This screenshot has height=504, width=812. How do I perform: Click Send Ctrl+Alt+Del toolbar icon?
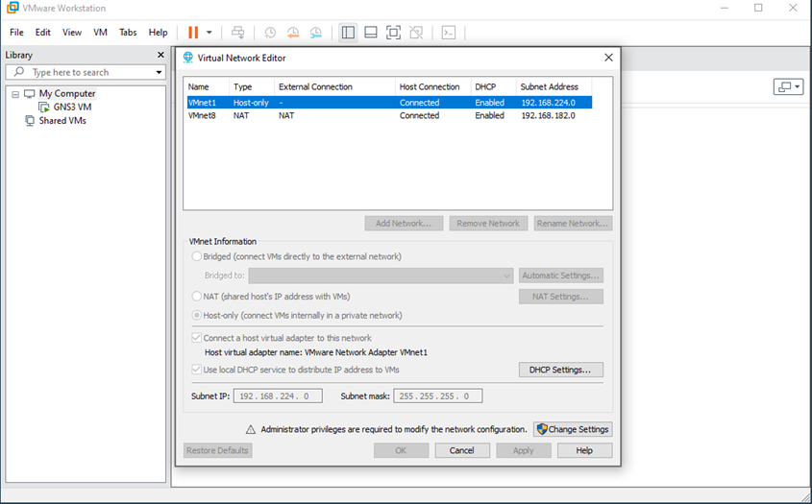(237, 33)
